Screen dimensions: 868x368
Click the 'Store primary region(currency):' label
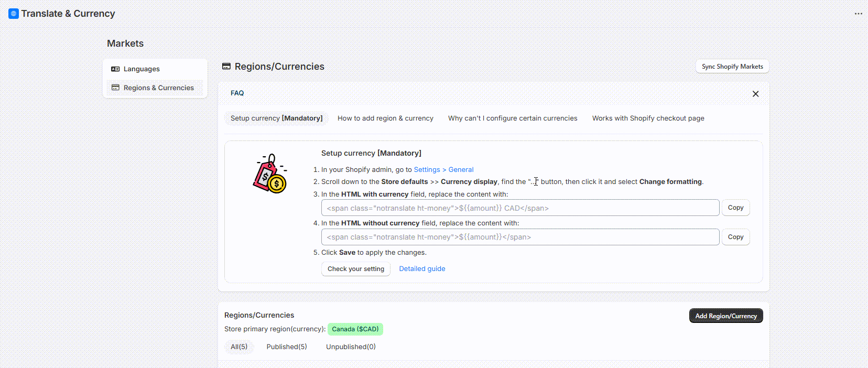tap(275, 329)
